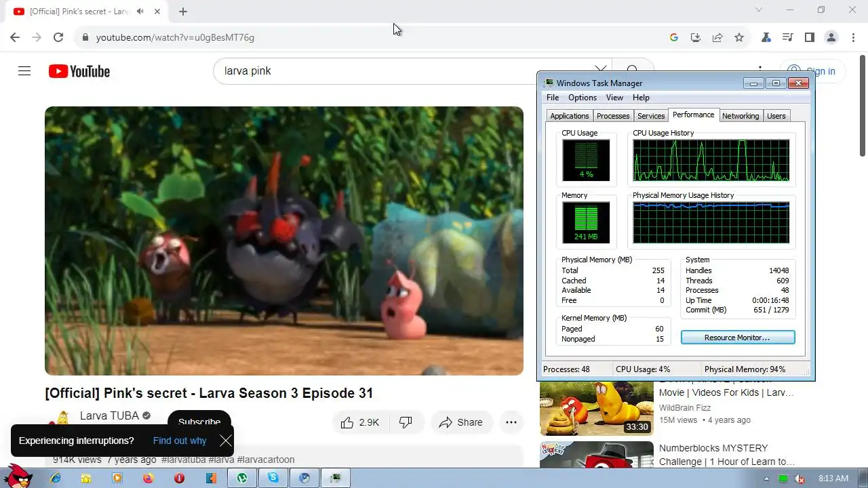
Task: Open the media controls icon in Chrome
Action: (788, 37)
